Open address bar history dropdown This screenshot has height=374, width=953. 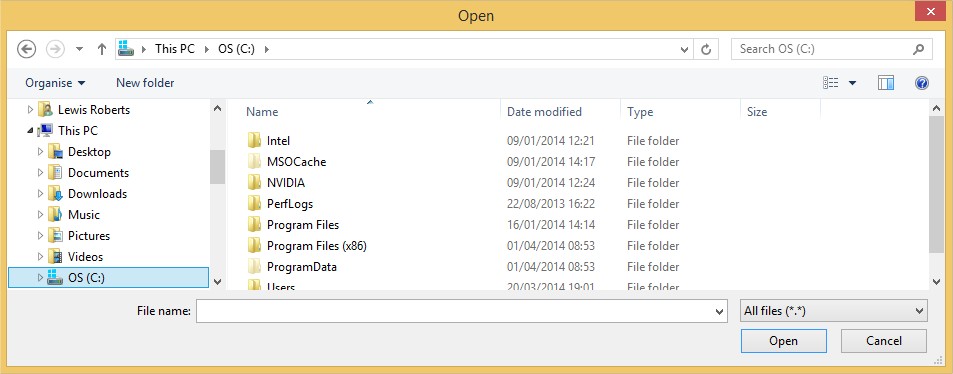(685, 50)
